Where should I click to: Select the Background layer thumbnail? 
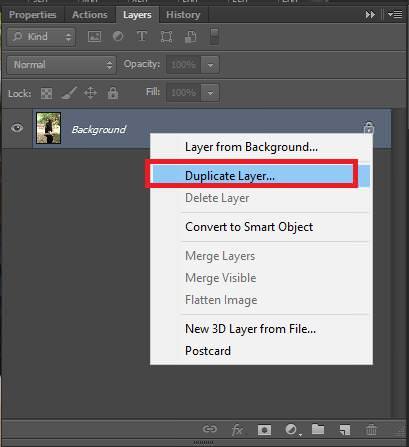(x=49, y=128)
